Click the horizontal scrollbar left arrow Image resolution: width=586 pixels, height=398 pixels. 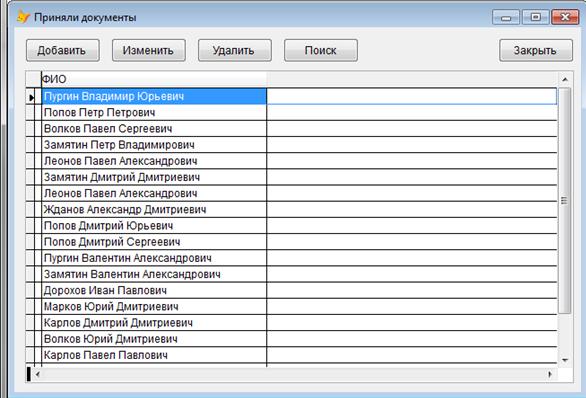pos(37,374)
